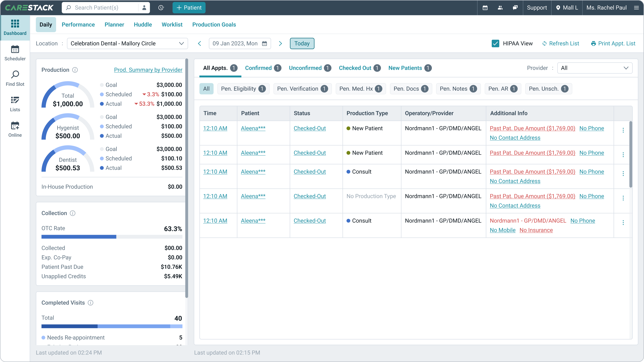Click the Completed Visits total bar
644x362 pixels.
click(x=112, y=326)
